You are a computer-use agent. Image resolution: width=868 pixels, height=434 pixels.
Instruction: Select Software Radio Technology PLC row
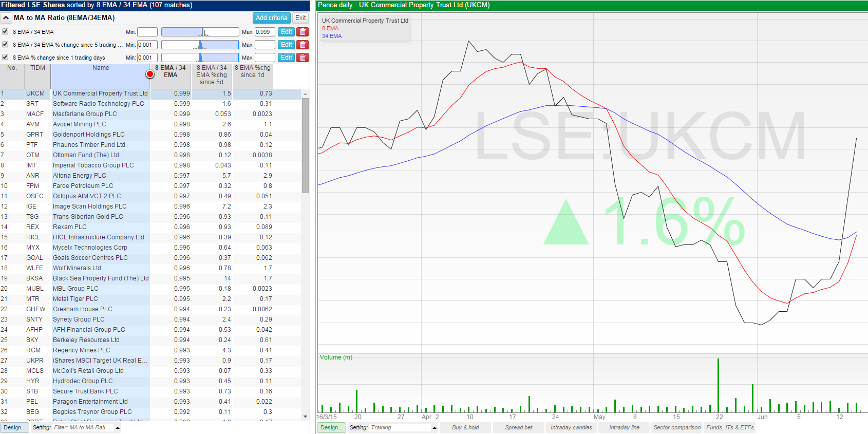click(x=150, y=104)
